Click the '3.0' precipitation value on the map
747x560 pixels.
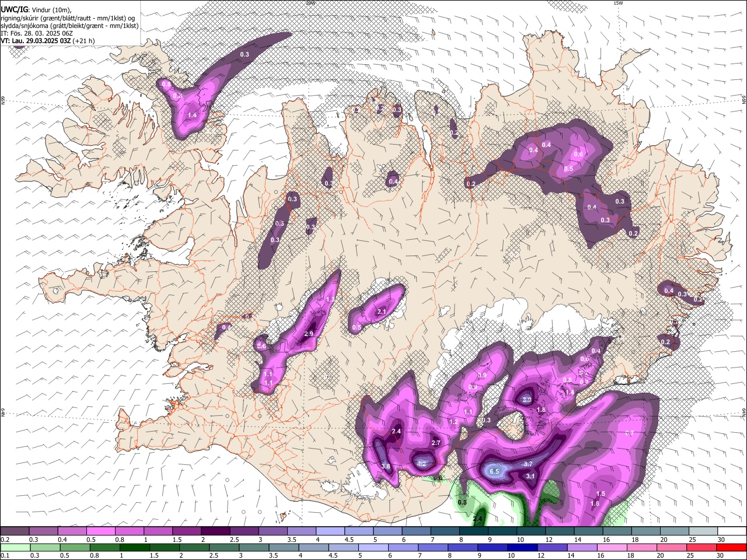click(526, 400)
